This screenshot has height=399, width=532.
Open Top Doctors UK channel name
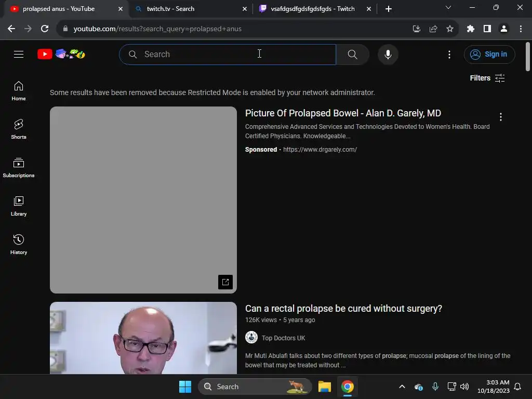[x=283, y=338]
